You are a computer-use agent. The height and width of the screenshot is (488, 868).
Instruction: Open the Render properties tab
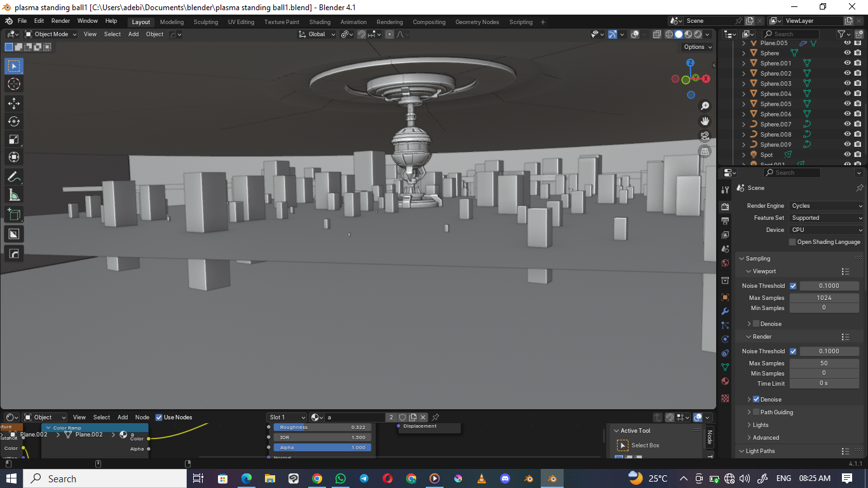[x=725, y=207]
